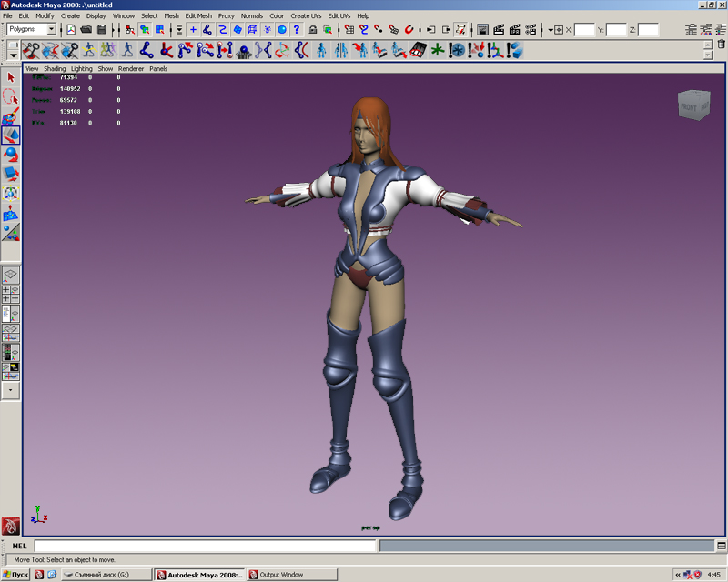
Task: Choose the Lasso selection tool
Action: 11,97
